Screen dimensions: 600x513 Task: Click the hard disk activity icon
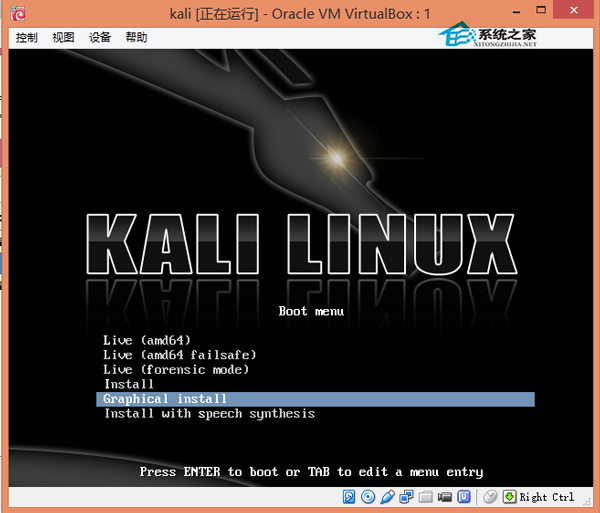pos(349,497)
